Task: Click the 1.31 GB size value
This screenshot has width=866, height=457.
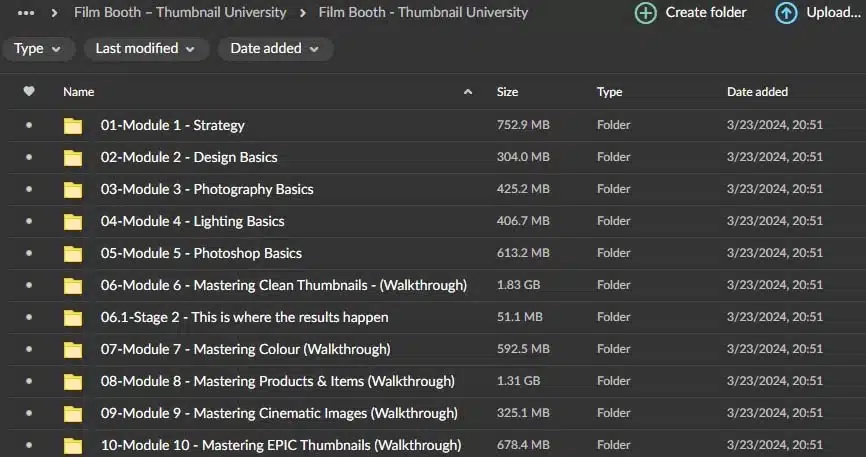Action: point(519,382)
